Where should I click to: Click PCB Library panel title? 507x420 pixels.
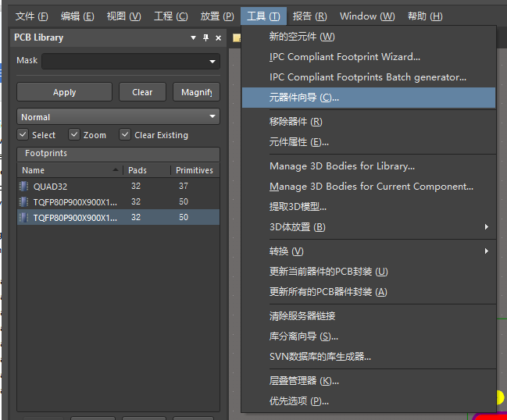click(x=39, y=37)
